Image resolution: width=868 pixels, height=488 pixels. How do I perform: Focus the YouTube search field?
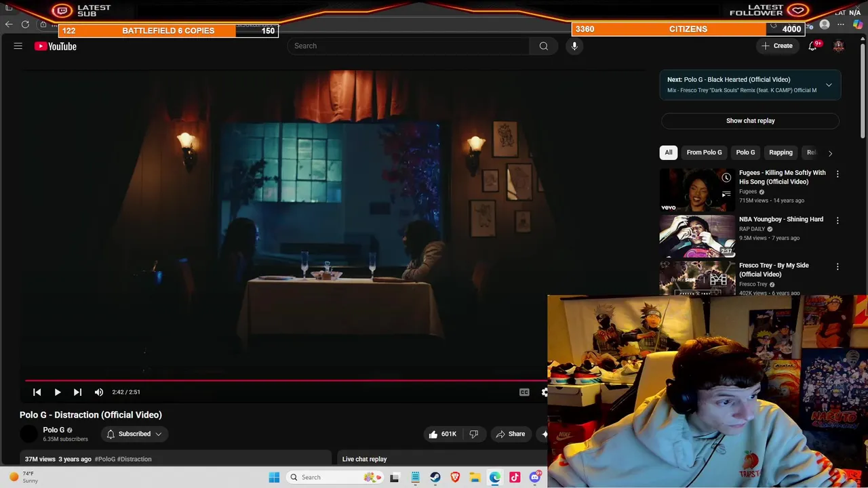coord(408,46)
